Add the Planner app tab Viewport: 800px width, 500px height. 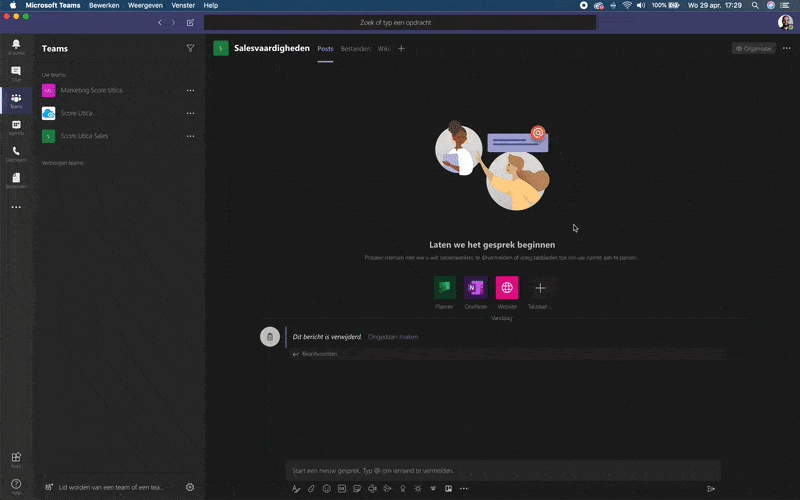tap(444, 288)
